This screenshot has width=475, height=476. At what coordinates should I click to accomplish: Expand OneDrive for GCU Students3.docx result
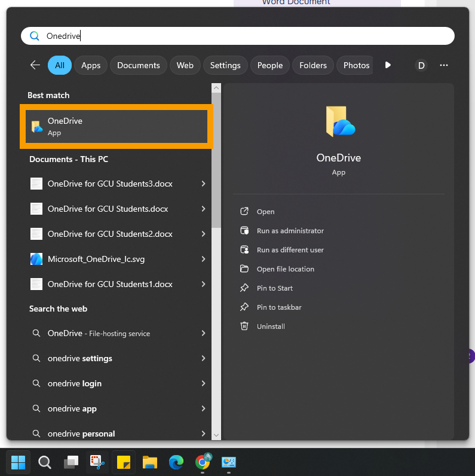click(x=203, y=184)
